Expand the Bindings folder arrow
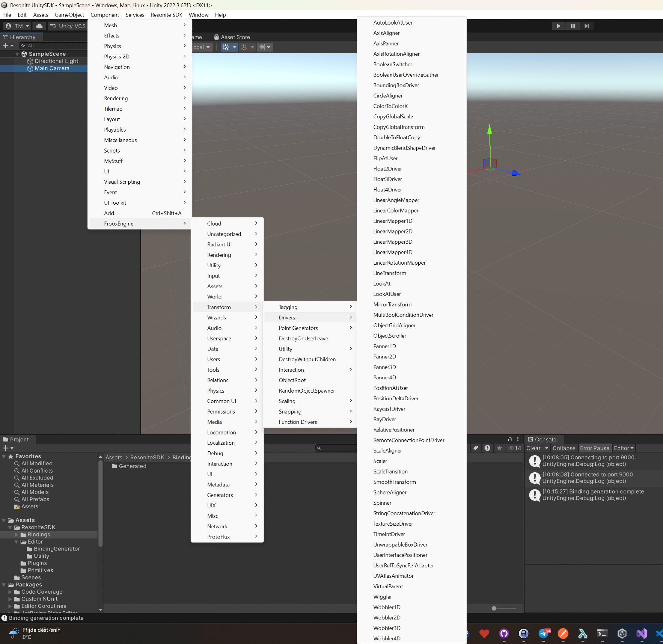This screenshot has width=663, height=644. 16,534
